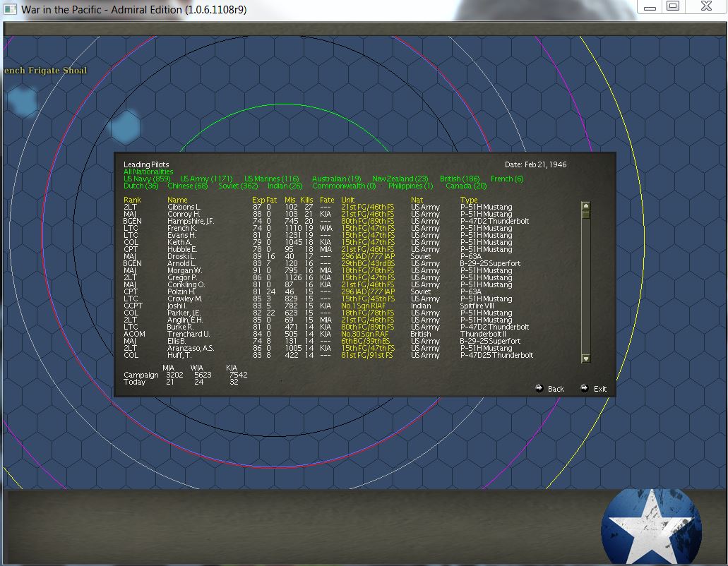Filter pilots by US Marines (116)
The width and height of the screenshot is (728, 566).
(x=272, y=179)
